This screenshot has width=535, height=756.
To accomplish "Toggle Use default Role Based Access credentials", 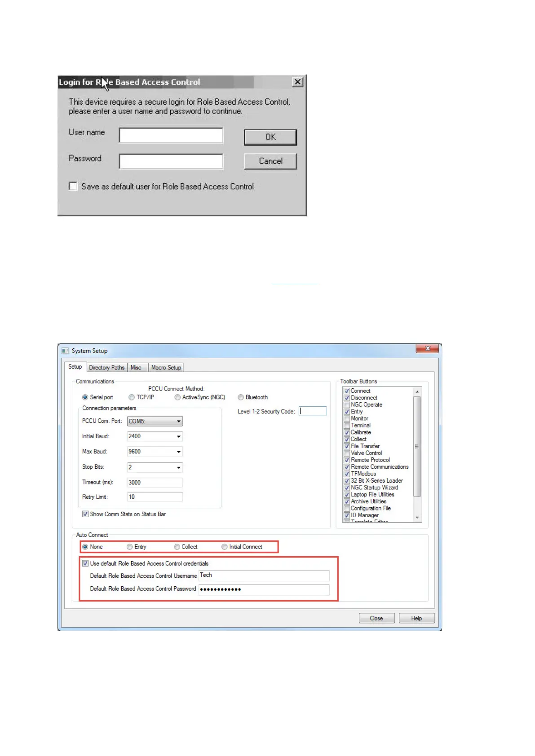I will 85,563.
